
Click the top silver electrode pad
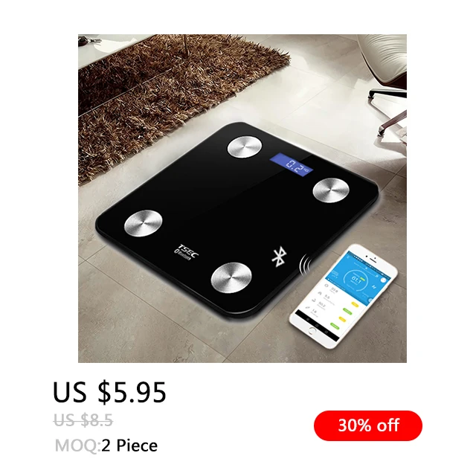tap(245, 147)
